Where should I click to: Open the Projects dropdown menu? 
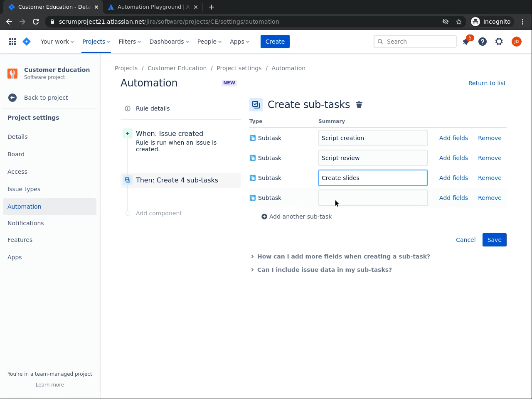[96, 42]
